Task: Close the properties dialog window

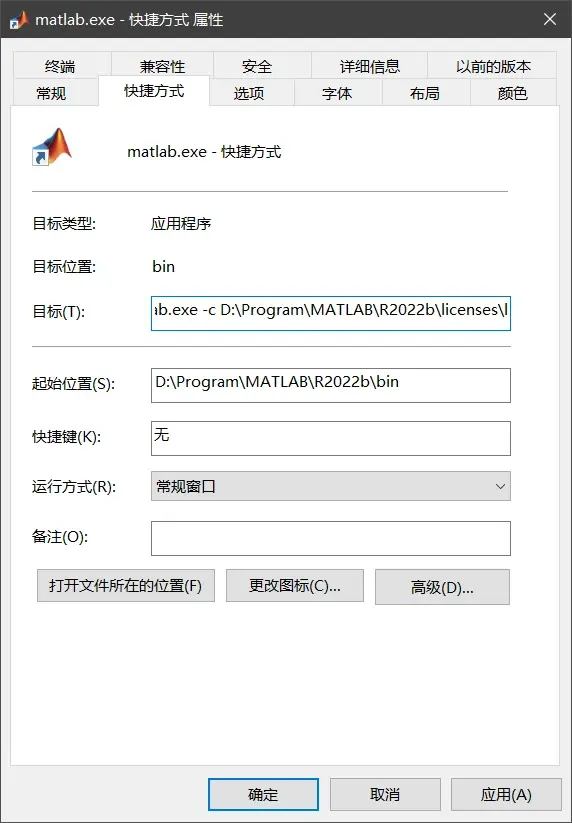Action: [549, 19]
